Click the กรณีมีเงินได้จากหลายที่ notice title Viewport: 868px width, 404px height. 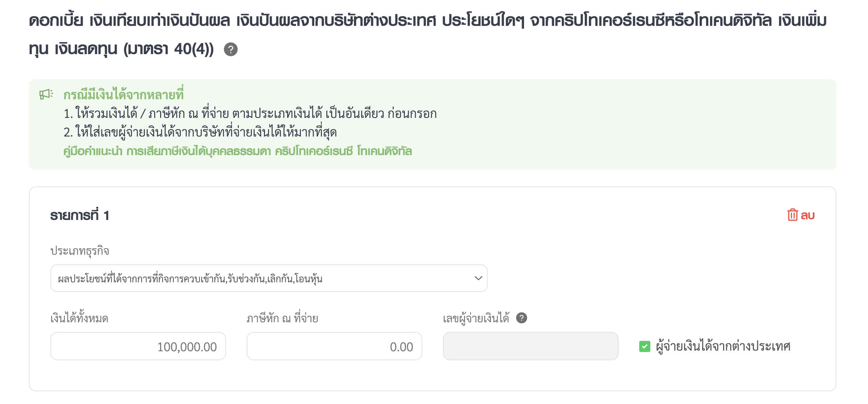pos(123,94)
